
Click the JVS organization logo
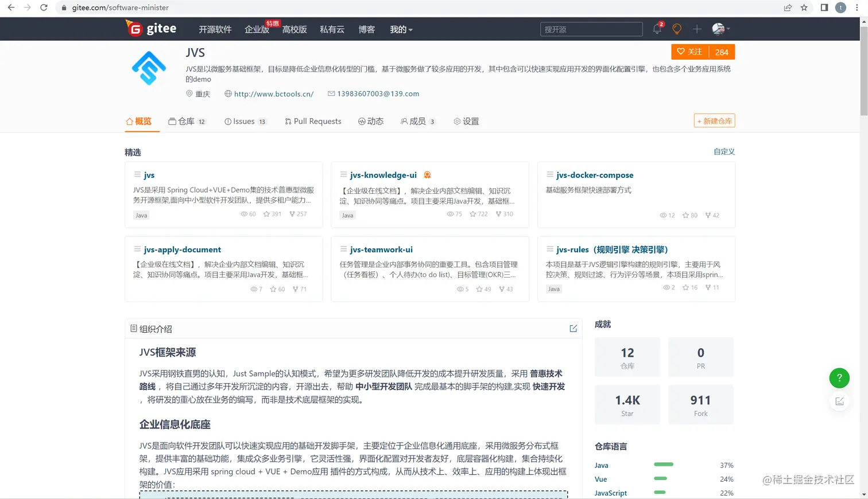point(149,68)
